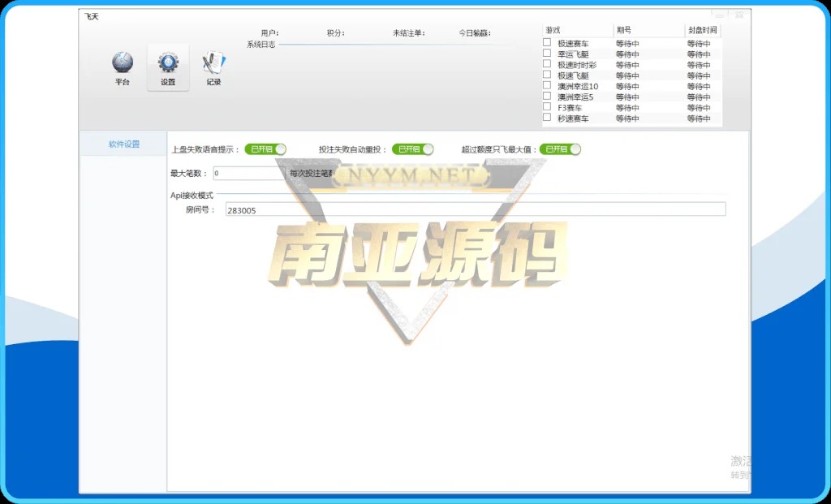Click the 封盘时间 column header
The width and height of the screenshot is (831, 504).
tap(701, 30)
